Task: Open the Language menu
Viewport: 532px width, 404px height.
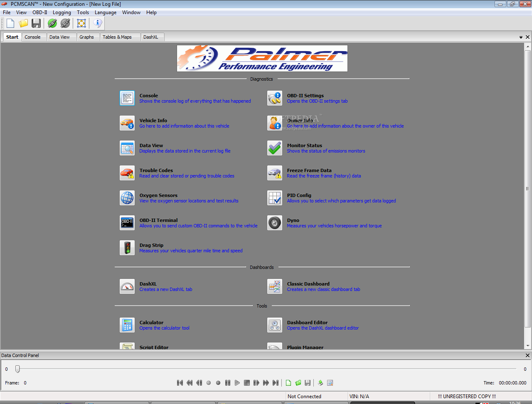Action: (106, 12)
